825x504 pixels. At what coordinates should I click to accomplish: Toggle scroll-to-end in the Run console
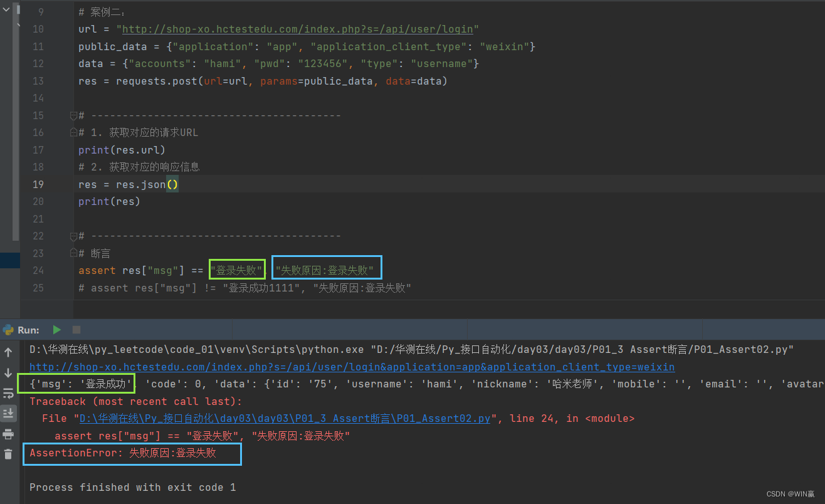click(8, 413)
